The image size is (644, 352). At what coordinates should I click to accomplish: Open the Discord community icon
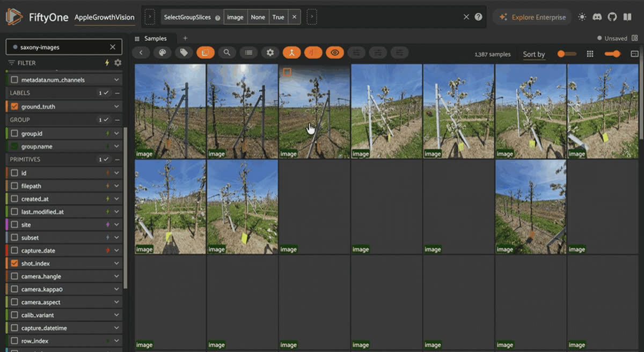tap(597, 17)
